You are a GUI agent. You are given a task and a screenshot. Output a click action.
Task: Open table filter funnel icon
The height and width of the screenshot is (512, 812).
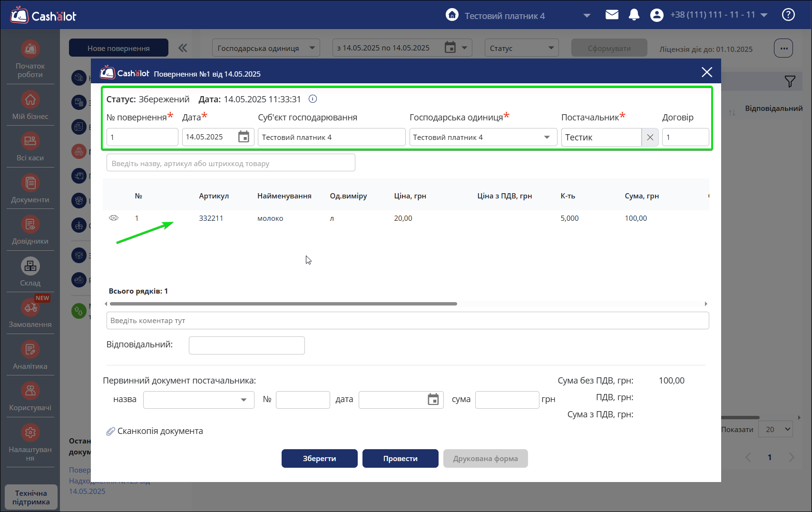pos(790,81)
